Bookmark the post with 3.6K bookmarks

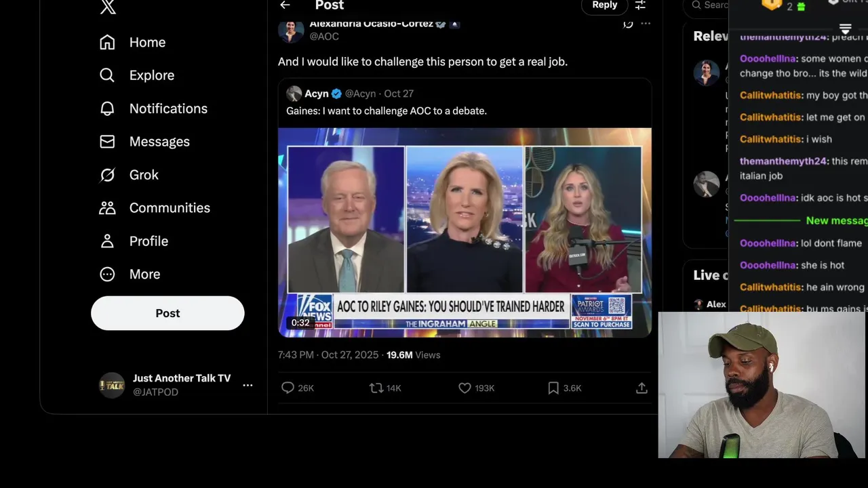click(x=553, y=388)
